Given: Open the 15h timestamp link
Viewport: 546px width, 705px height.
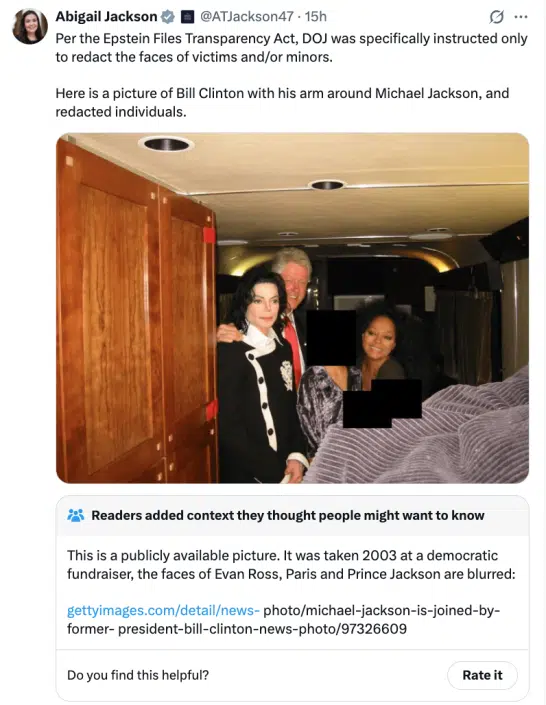Looking at the screenshot, I should point(316,17).
